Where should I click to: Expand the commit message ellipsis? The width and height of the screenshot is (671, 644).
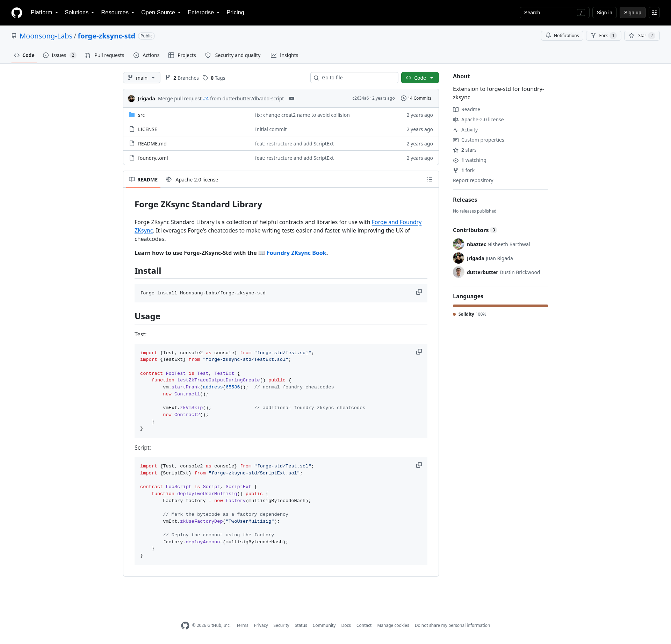291,98
